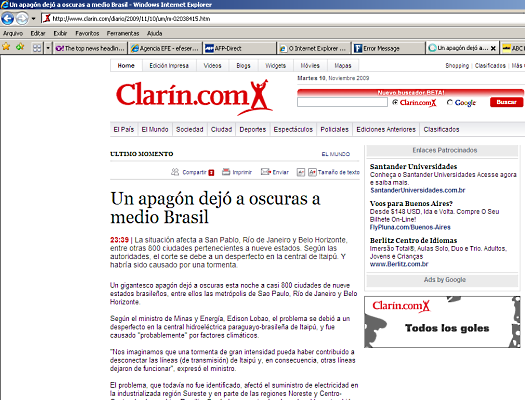Viewport: 525px width, 400px height.
Task: Expand the tab list dropdown arrow
Action: coord(48,48)
